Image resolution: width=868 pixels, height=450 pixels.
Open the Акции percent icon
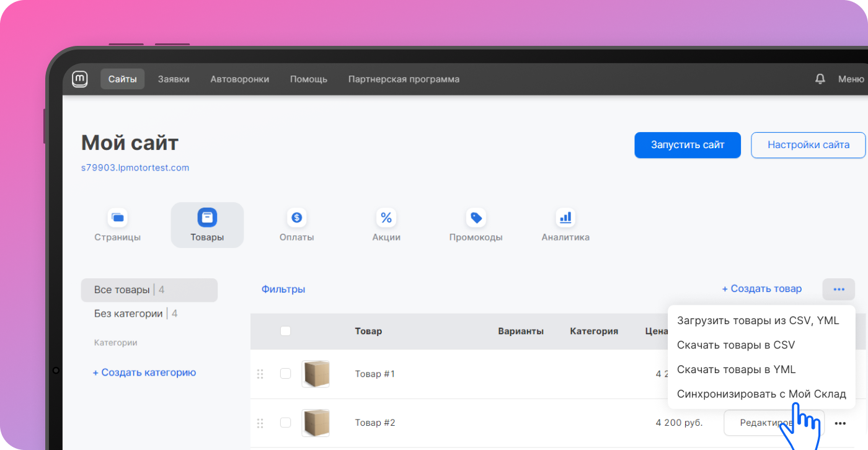(x=386, y=218)
